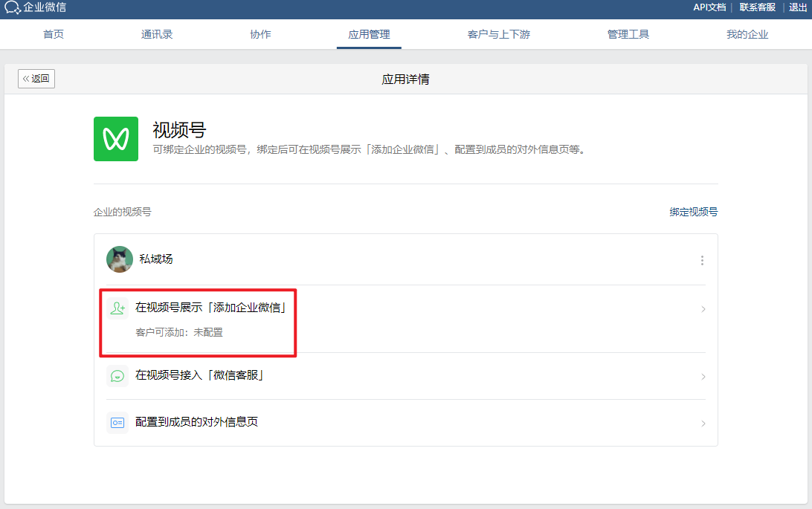Image resolution: width=812 pixels, height=509 pixels.
Task: Click the add-contact icon beside 添加企业微信
Action: point(117,308)
